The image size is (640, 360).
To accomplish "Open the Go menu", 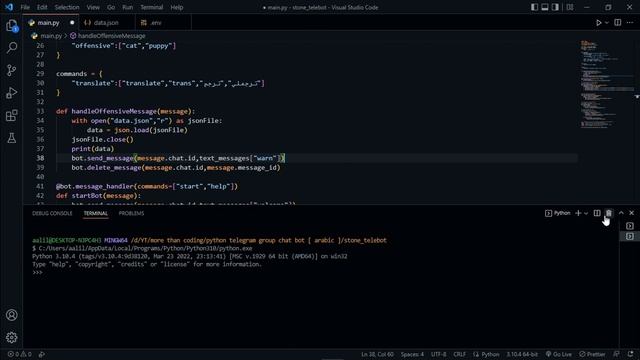I will (x=111, y=7).
